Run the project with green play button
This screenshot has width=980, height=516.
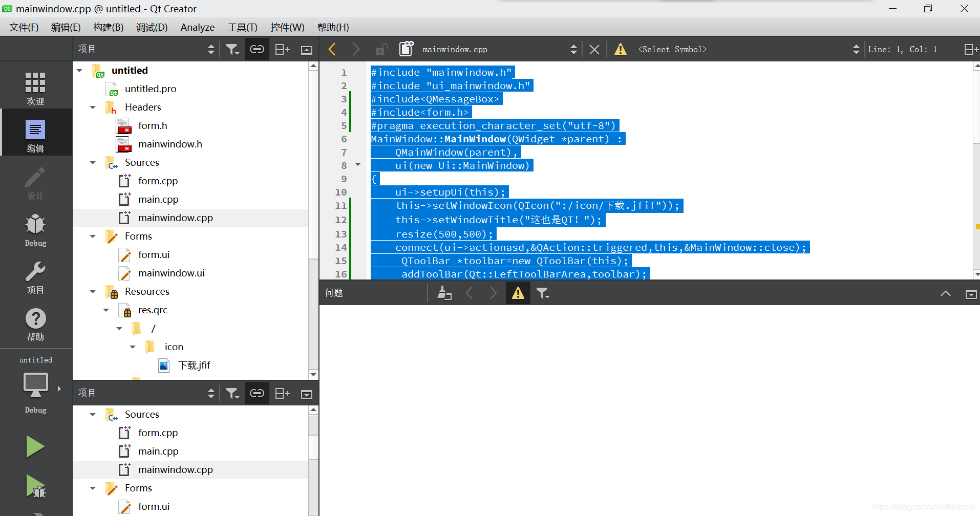click(x=35, y=447)
